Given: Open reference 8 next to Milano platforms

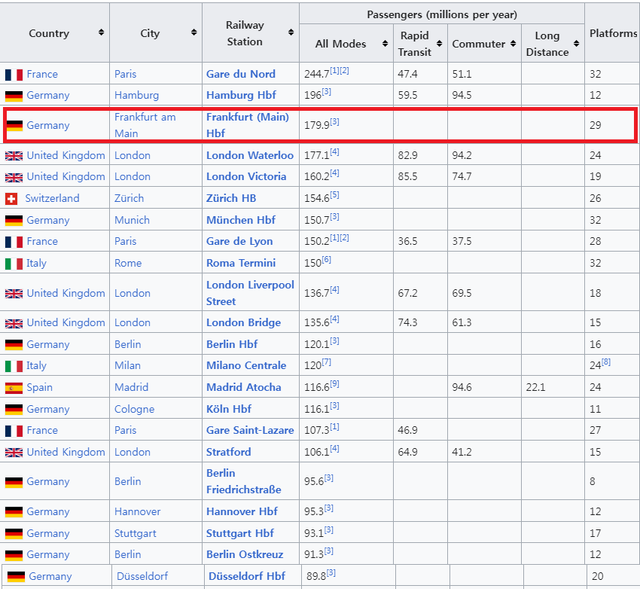Looking at the screenshot, I should pos(606,362).
